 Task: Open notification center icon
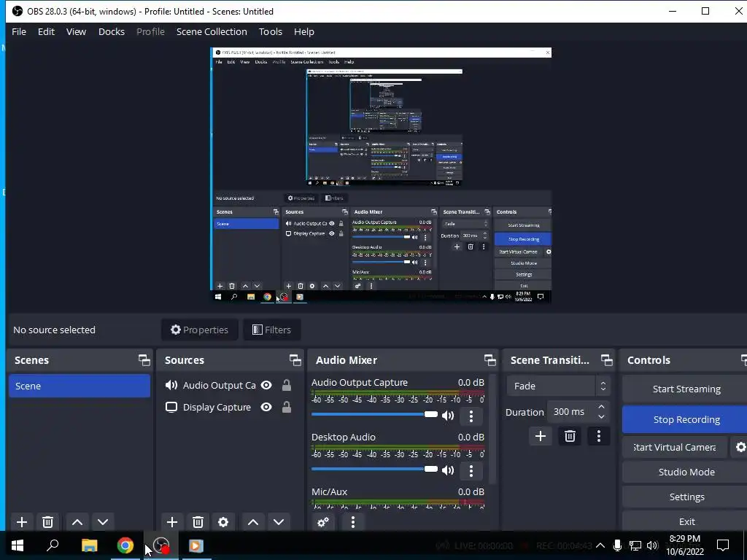(x=723, y=545)
